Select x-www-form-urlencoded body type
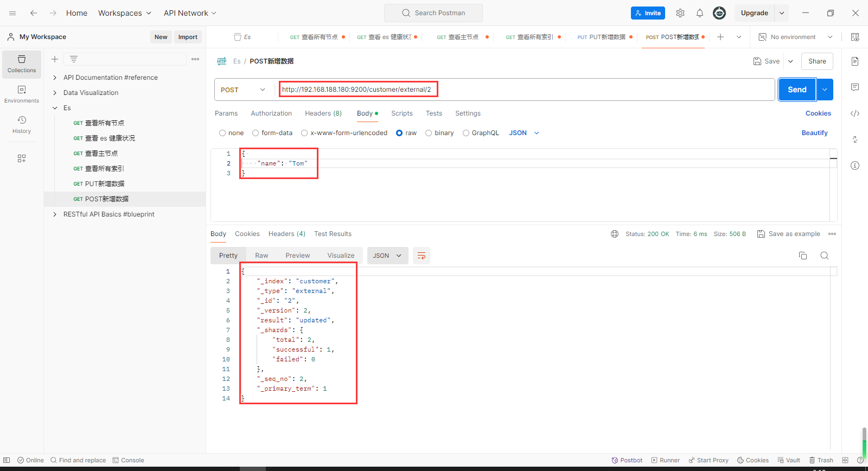The height and width of the screenshot is (471, 868). coord(304,133)
